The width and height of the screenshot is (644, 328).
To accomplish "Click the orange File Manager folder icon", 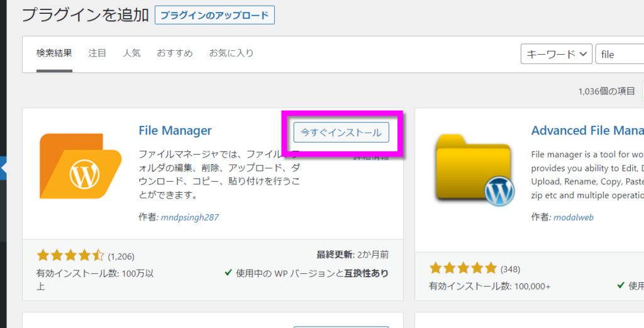I will [x=80, y=166].
